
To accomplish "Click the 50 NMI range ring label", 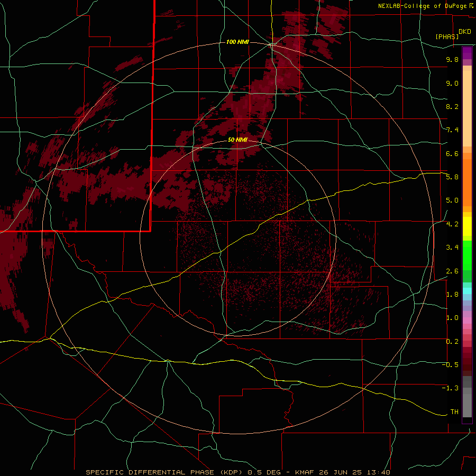I will pos(237,140).
